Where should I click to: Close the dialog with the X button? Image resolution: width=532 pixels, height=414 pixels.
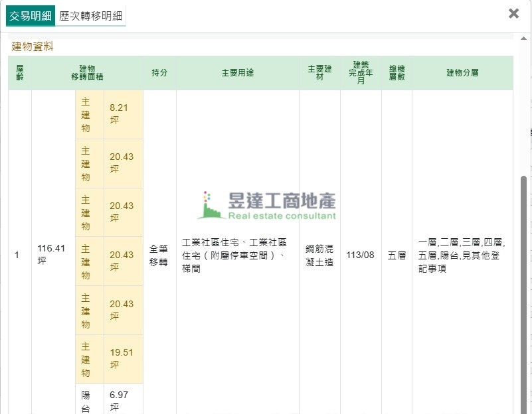pos(513,14)
